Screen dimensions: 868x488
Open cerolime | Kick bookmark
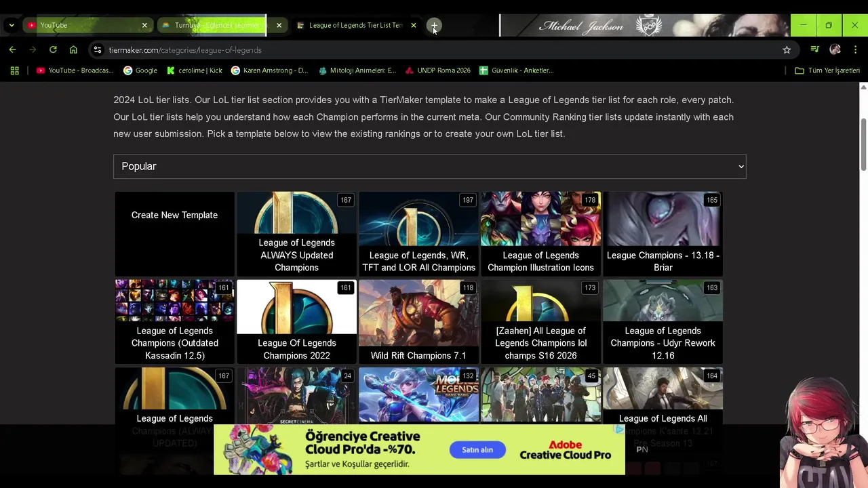(x=195, y=70)
